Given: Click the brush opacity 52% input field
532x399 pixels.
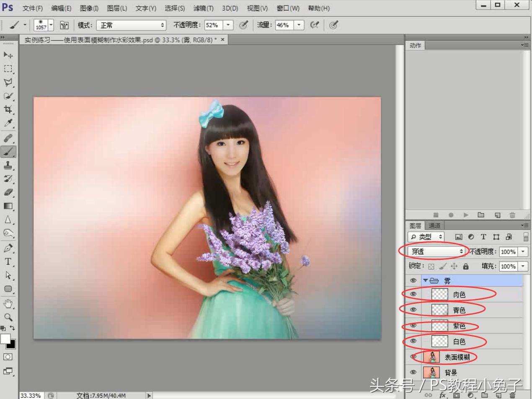Looking at the screenshot, I should (213, 25).
